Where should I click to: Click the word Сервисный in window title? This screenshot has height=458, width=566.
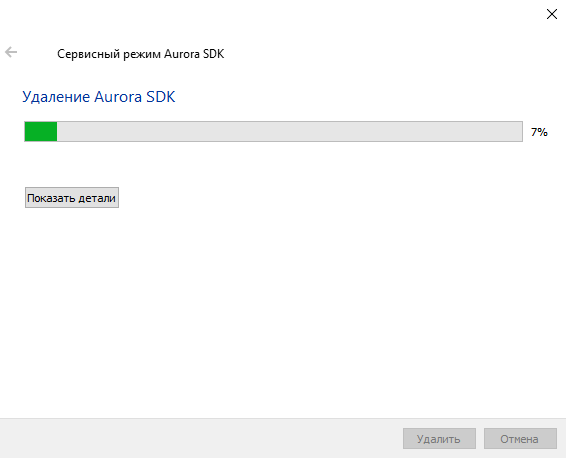[x=88, y=54]
